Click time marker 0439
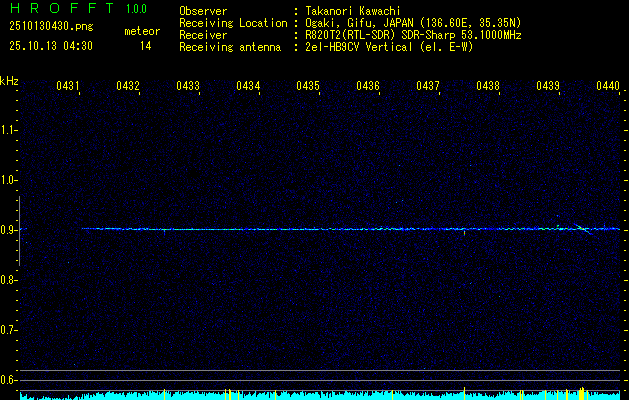629x400 pixels. click(x=548, y=85)
